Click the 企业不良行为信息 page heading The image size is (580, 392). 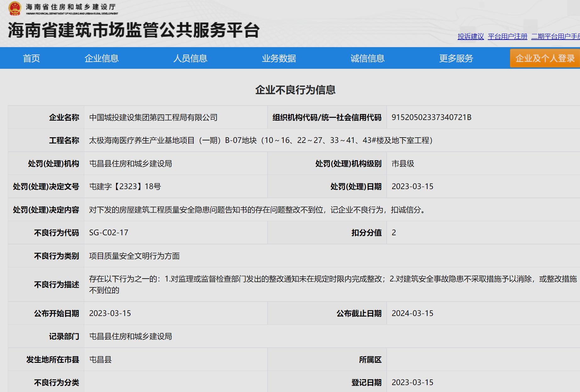[295, 90]
